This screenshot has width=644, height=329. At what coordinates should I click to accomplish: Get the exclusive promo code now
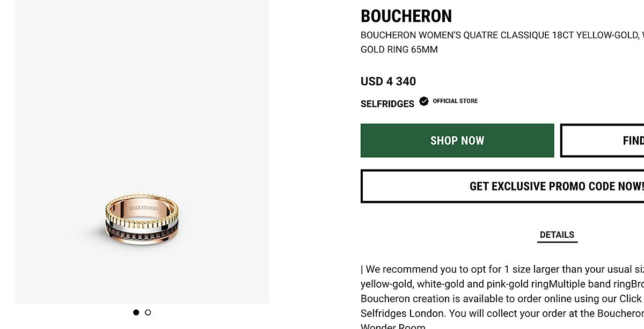[502, 186]
